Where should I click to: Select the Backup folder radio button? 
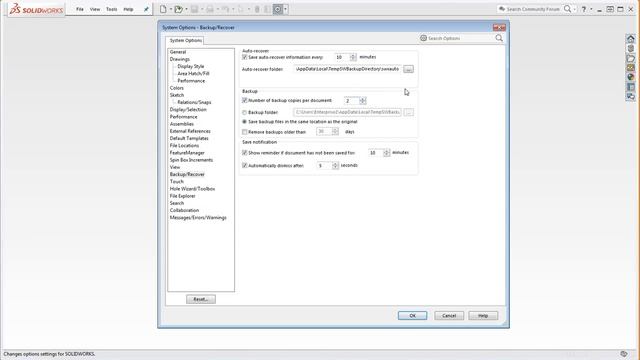(244, 112)
